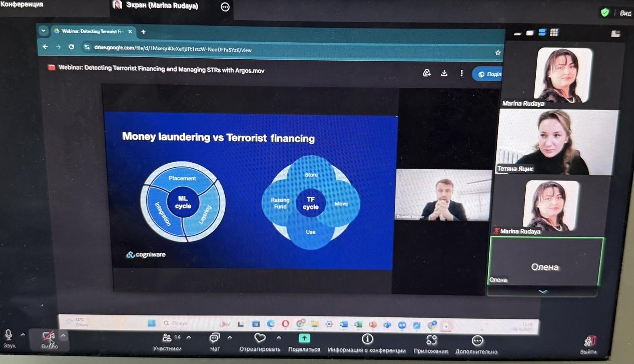The width and height of the screenshot is (634, 364).
Task: Expand video options arrow beside Видео
Action: (63, 335)
